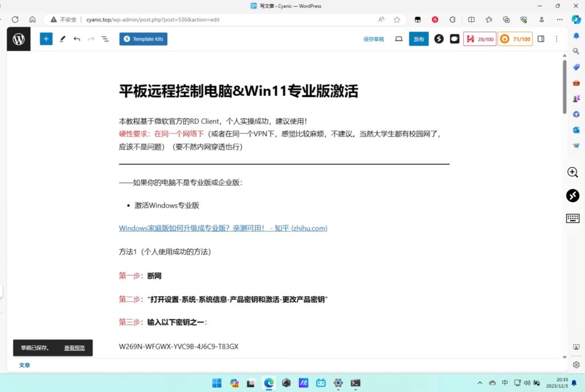The height and width of the screenshot is (392, 585).
Task: Open the Windows Start menu
Action: coord(217,383)
